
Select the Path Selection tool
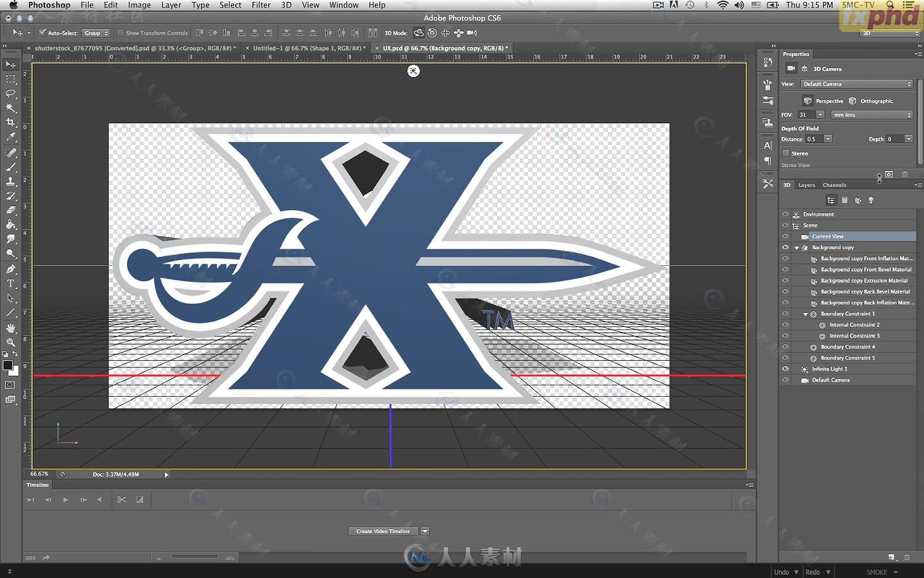pyautogui.click(x=11, y=298)
